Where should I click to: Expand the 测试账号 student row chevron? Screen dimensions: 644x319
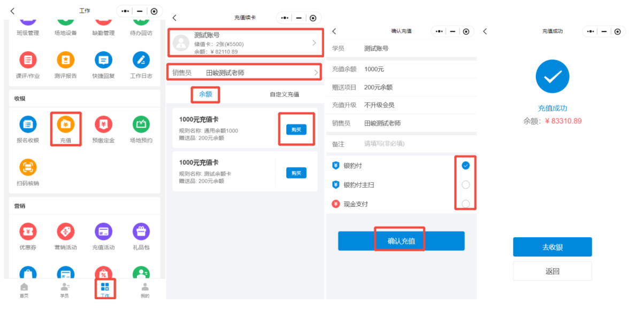(x=315, y=43)
